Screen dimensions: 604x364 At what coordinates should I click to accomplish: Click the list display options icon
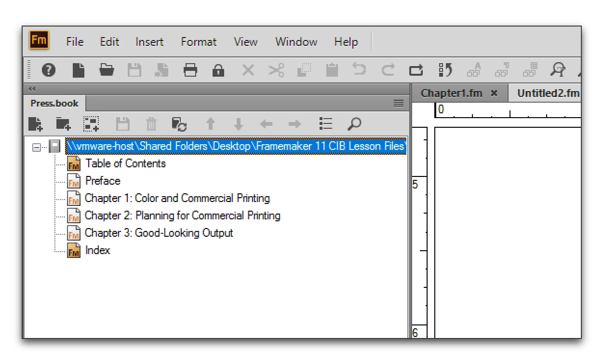[326, 124]
